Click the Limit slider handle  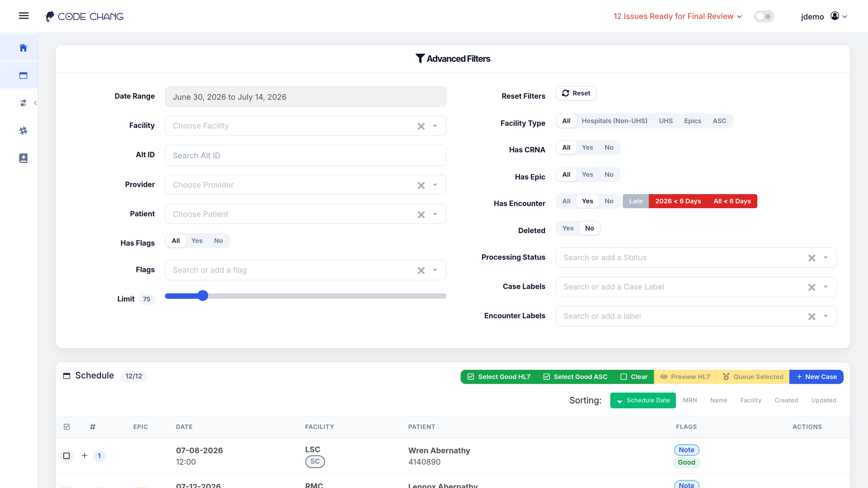[x=203, y=296]
